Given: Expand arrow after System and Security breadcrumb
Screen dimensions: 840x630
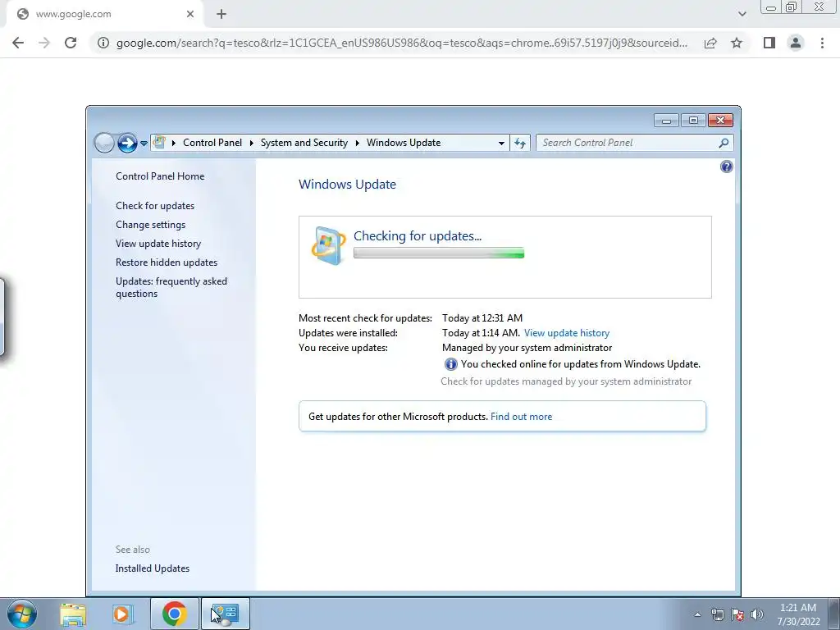Looking at the screenshot, I should pos(358,143).
